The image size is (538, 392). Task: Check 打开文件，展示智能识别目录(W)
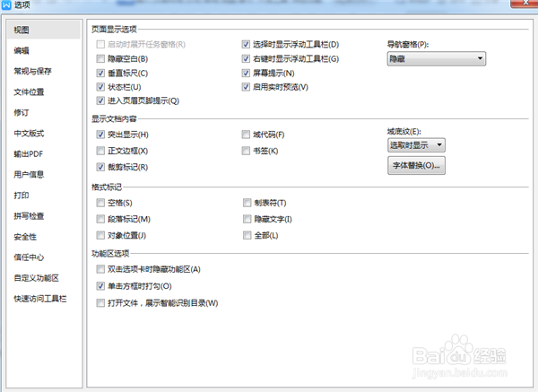[x=100, y=303]
